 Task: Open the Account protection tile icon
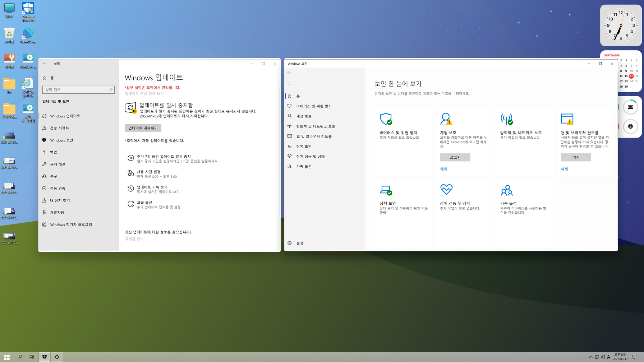point(446,119)
